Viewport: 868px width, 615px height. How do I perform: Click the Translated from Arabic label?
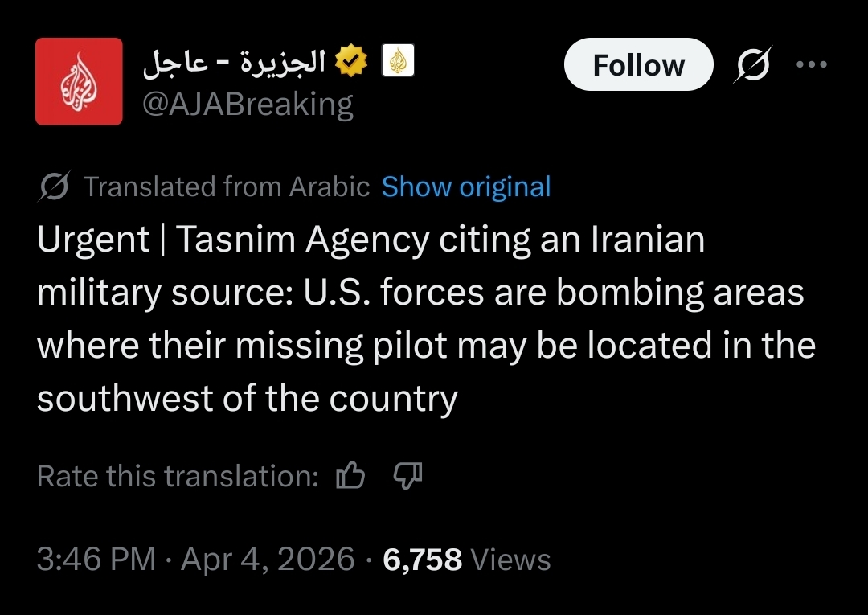[227, 187]
